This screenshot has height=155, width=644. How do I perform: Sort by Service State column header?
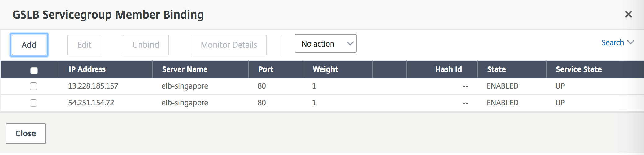(579, 69)
